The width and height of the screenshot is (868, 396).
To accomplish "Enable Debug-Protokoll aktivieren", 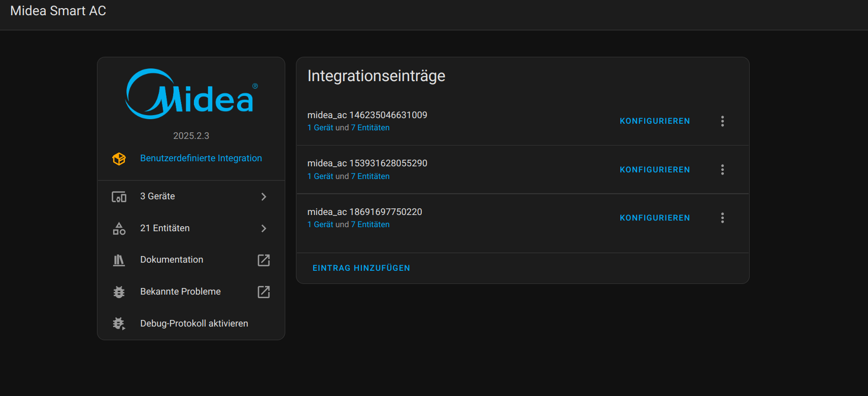I will point(191,323).
